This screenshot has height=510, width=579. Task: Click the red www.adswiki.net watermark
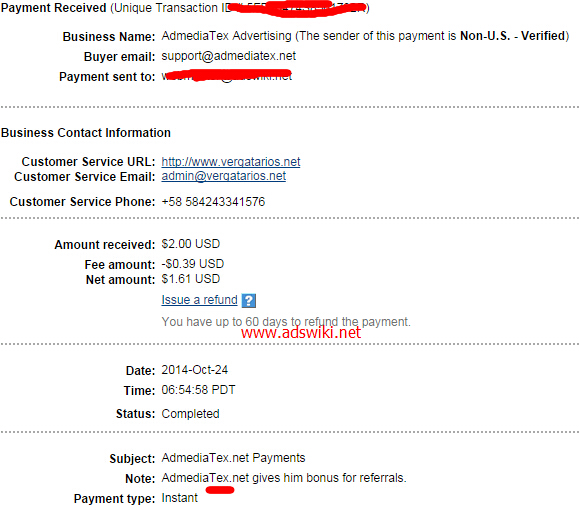(301, 333)
